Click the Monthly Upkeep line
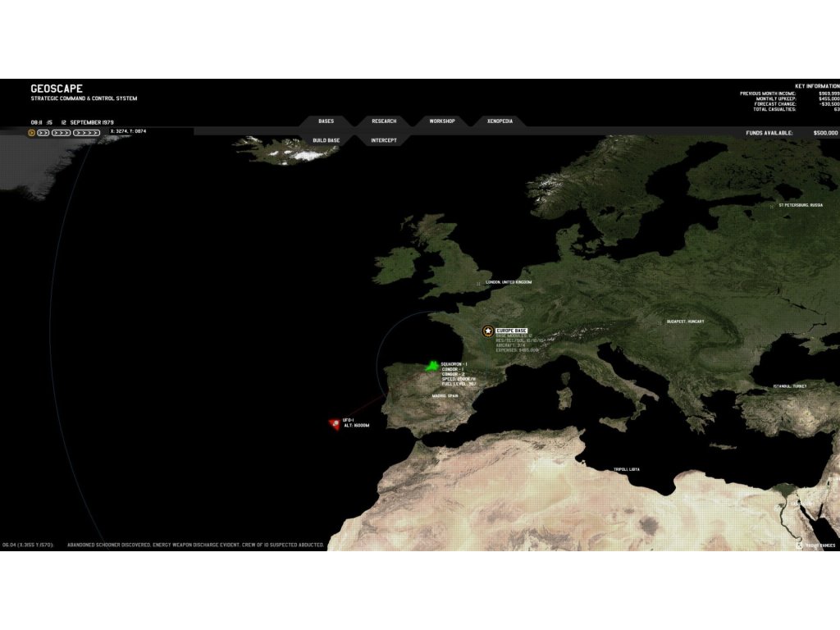 (x=797, y=99)
